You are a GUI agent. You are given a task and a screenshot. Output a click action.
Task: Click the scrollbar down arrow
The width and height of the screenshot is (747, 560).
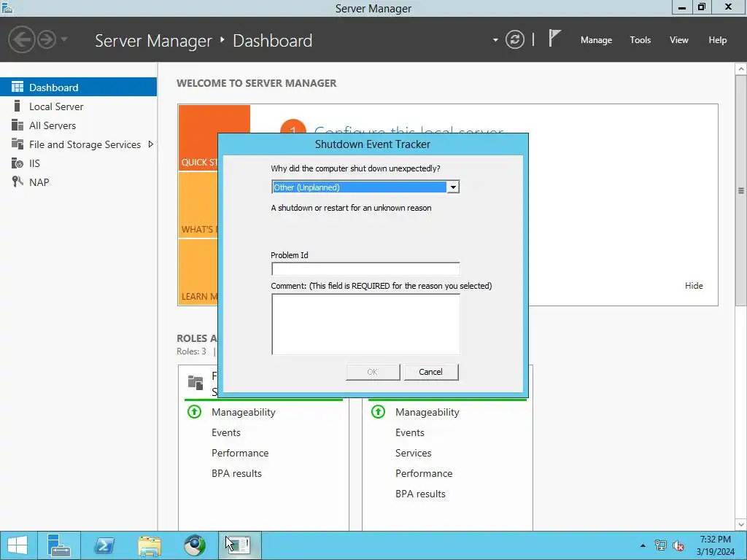pyautogui.click(x=741, y=525)
